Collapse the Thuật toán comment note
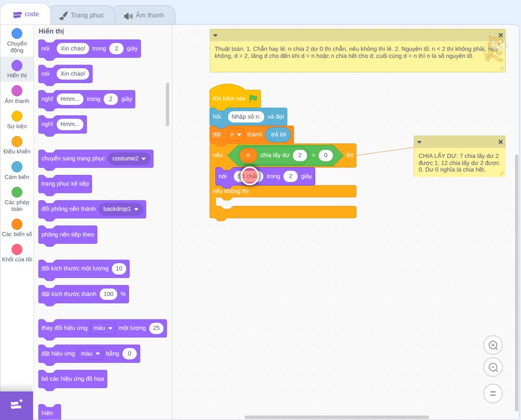 click(215, 35)
